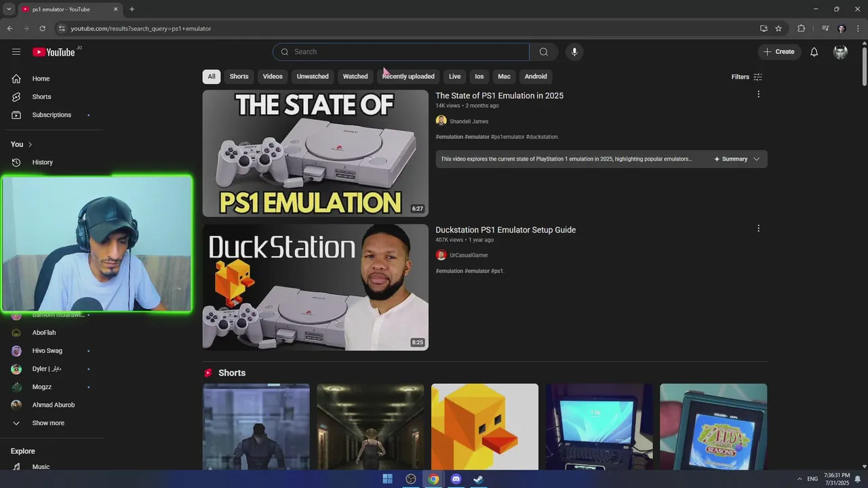Image resolution: width=868 pixels, height=488 pixels.
Task: Open Discord from the taskbar
Action: tap(456, 479)
